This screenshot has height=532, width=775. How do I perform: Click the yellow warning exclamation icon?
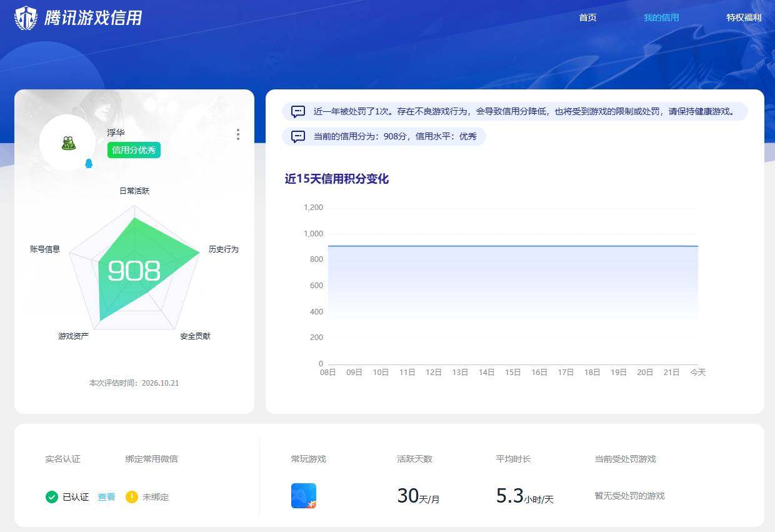[131, 497]
